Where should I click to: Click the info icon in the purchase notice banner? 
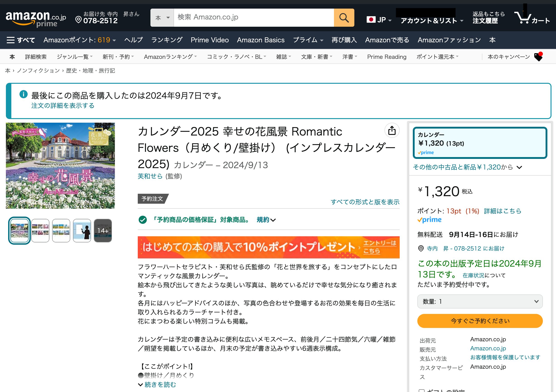23,95
